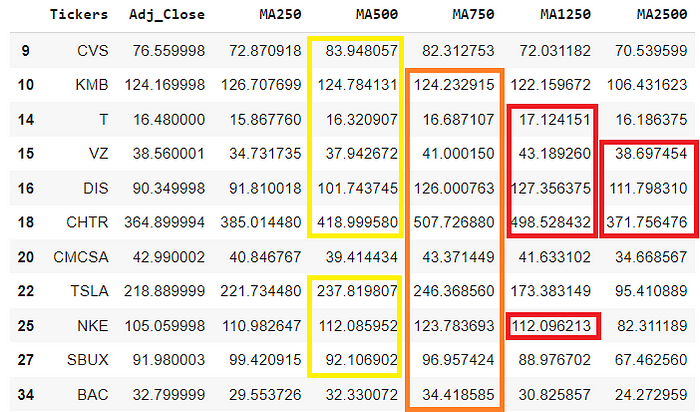
Task: Click row index 15
Action: [x=25, y=154]
